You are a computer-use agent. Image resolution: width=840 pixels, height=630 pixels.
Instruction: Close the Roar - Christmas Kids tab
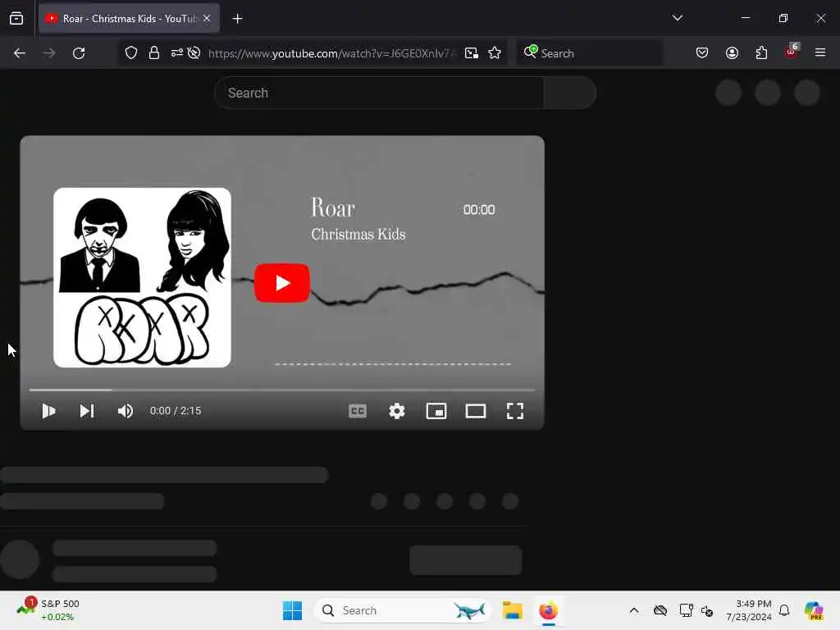(x=207, y=18)
